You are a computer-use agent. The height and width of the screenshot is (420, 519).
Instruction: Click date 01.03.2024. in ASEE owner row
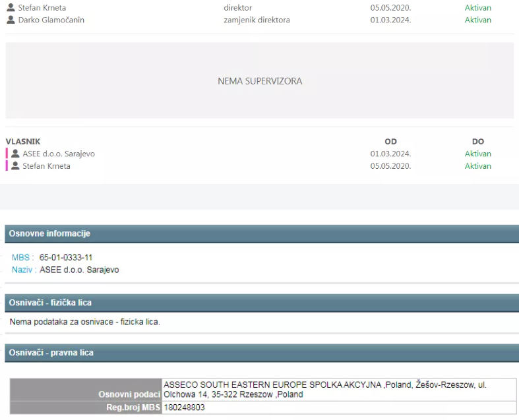coord(390,154)
